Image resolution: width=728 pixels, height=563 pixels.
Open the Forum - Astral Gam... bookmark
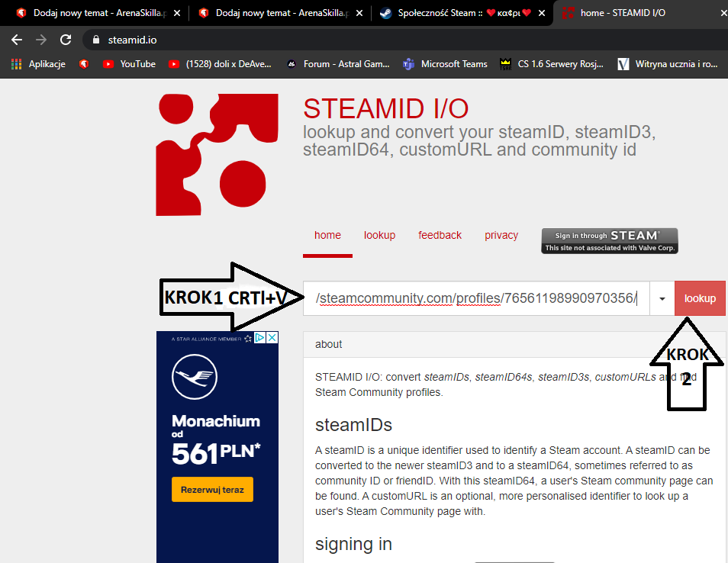339,64
